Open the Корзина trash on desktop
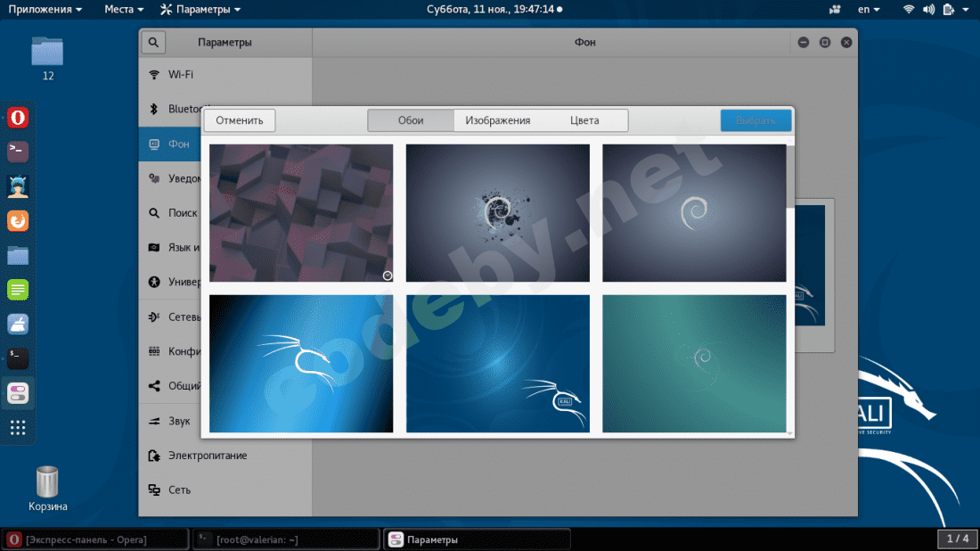Image resolution: width=980 pixels, height=551 pixels. (x=47, y=489)
